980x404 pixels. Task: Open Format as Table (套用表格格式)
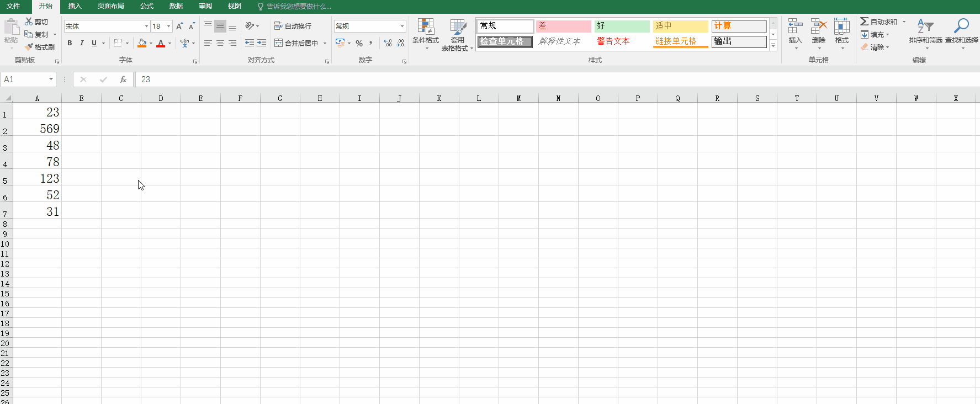click(458, 35)
